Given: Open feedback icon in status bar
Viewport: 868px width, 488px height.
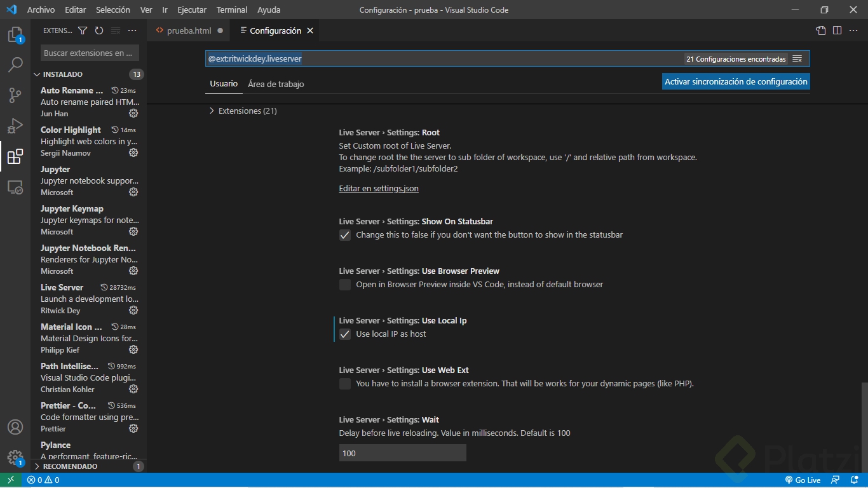Looking at the screenshot, I should pyautogui.click(x=836, y=480).
